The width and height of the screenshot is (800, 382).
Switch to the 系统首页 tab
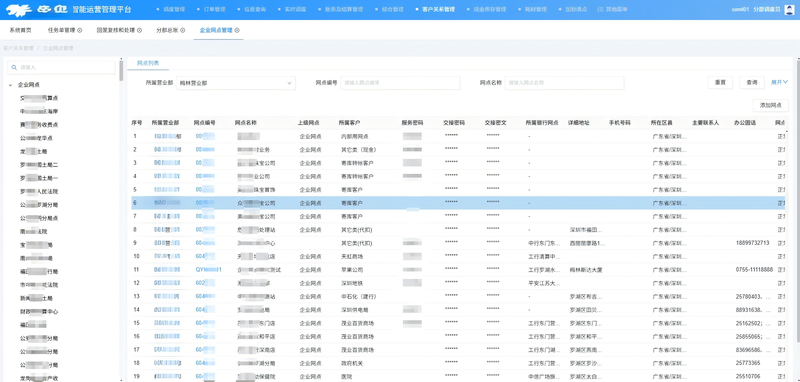(20, 30)
